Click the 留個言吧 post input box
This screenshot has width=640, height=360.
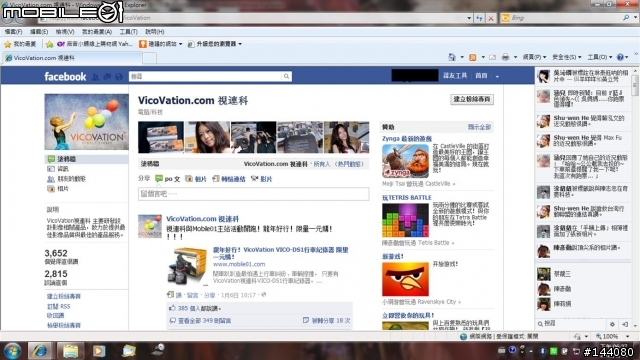pyautogui.click(x=253, y=194)
